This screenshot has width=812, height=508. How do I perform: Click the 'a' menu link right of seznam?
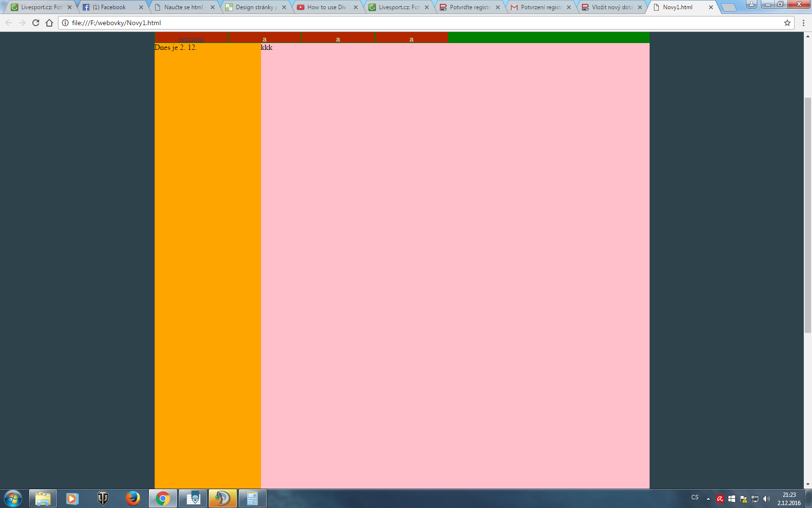point(264,39)
